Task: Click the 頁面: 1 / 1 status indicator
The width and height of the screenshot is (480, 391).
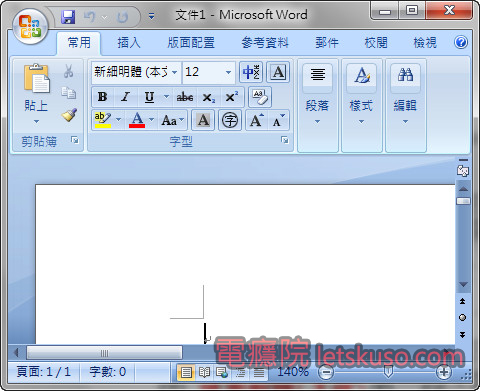Action: tap(44, 371)
